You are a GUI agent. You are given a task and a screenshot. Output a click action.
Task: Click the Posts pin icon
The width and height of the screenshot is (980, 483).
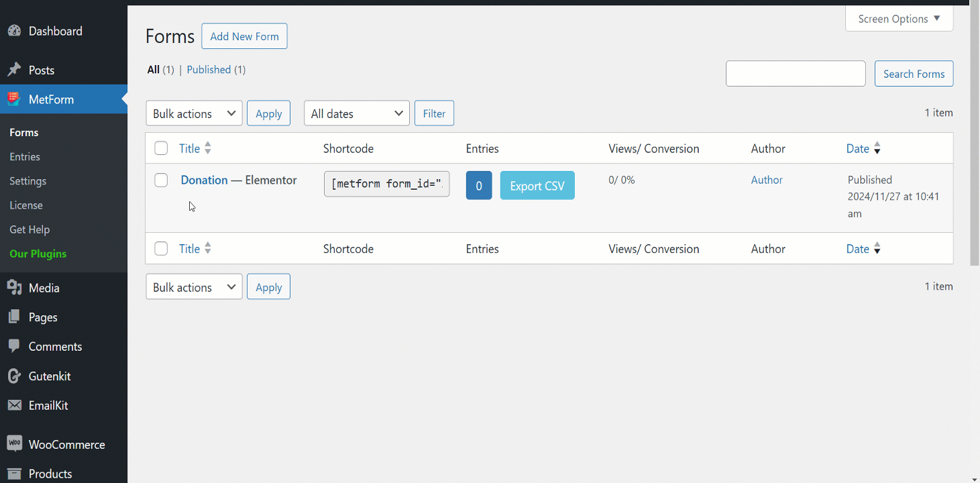(14, 70)
